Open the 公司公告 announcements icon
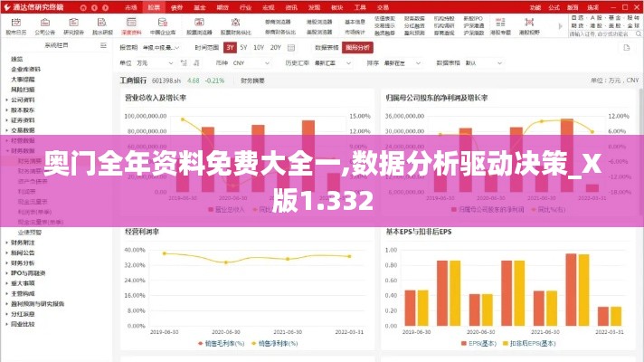The image size is (644, 362). (44, 26)
